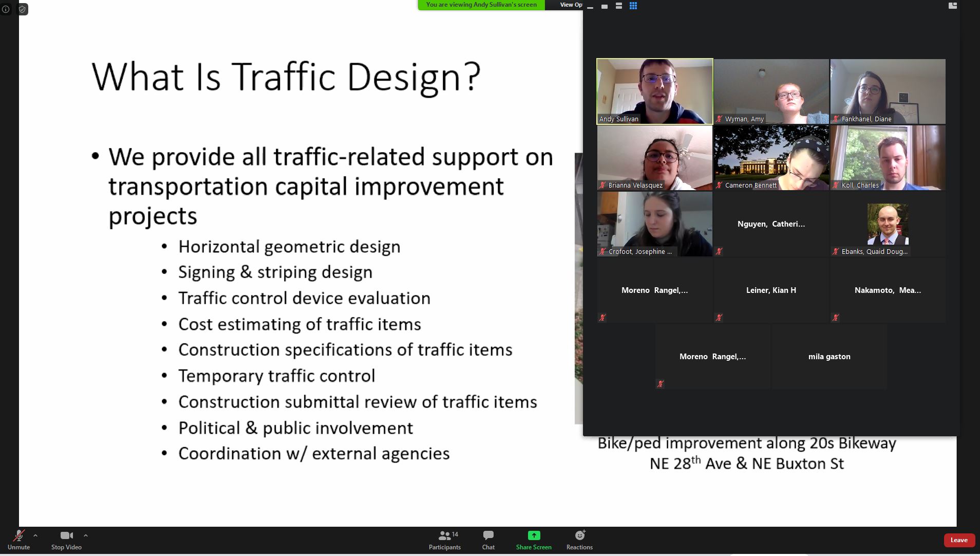
Task: Select Andy Sullivan's video tile
Action: pyautogui.click(x=654, y=91)
